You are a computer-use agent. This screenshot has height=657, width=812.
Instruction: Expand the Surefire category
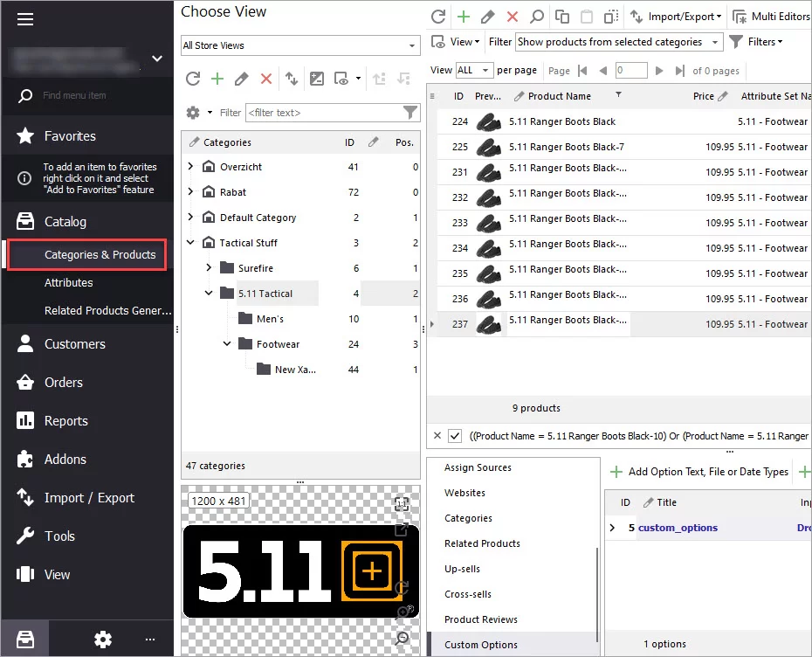pyautogui.click(x=209, y=268)
